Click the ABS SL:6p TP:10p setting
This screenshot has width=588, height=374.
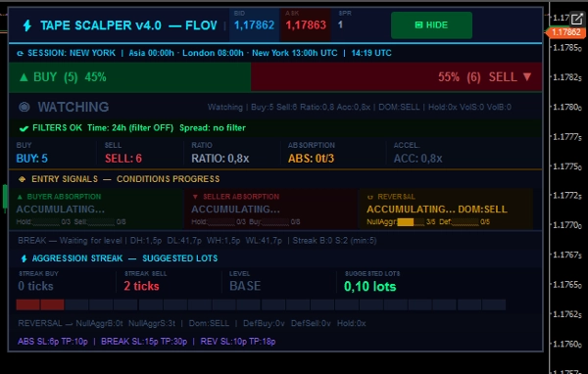point(53,342)
